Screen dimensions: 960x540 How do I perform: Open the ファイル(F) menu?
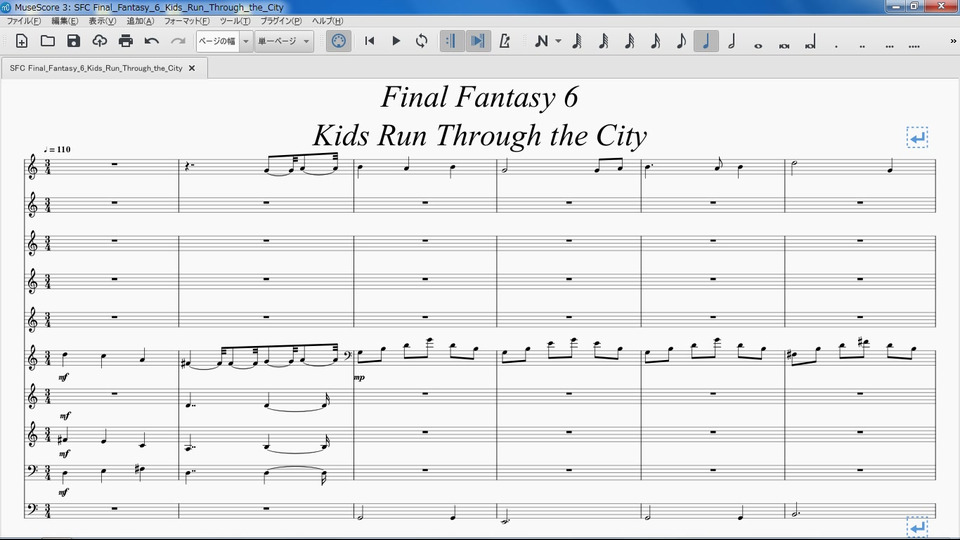[24, 21]
